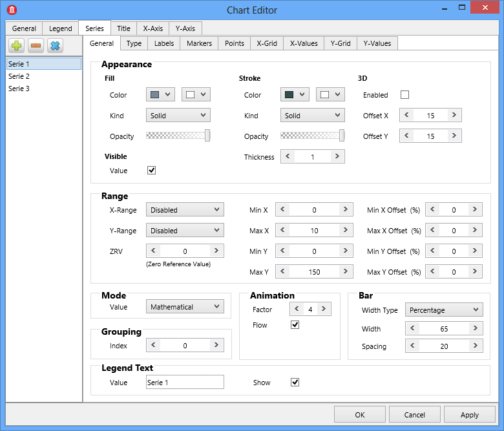Add a new series with green plus icon

[x=16, y=46]
